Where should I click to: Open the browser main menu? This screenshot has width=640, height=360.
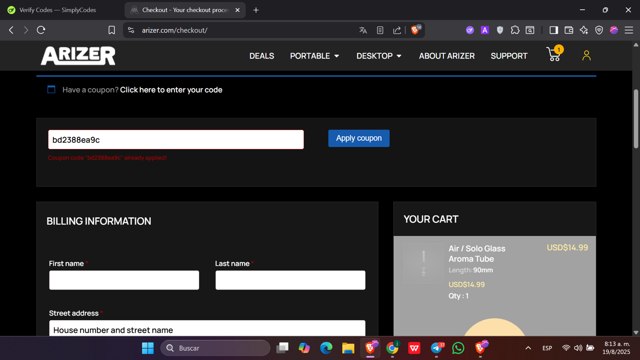(x=629, y=30)
